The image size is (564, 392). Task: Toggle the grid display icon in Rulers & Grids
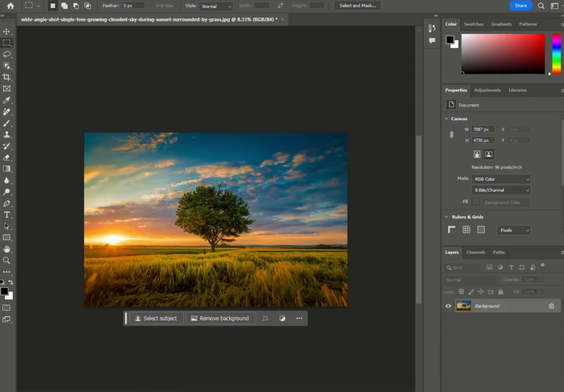point(466,230)
